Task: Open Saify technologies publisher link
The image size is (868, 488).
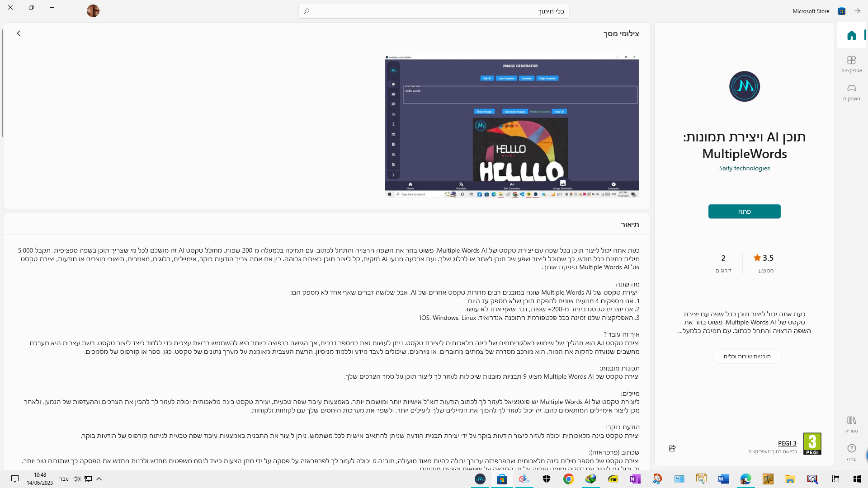Action: pyautogui.click(x=744, y=168)
